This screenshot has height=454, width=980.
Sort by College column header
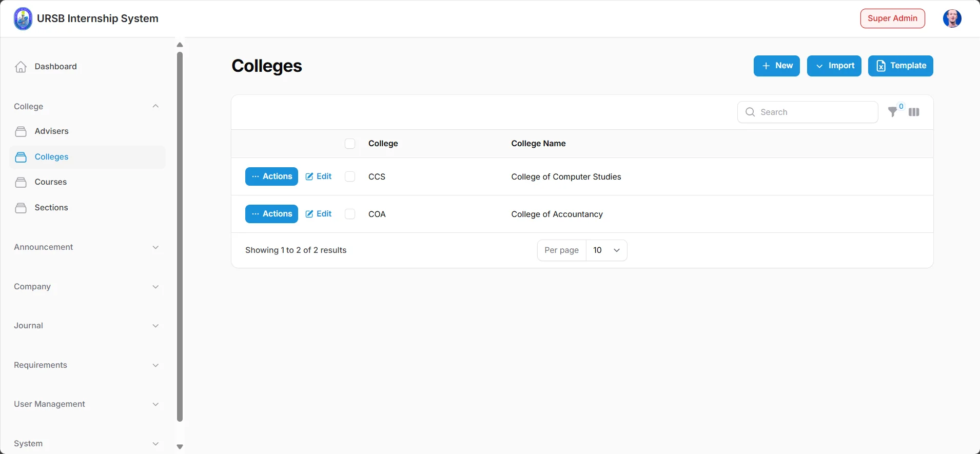click(383, 144)
